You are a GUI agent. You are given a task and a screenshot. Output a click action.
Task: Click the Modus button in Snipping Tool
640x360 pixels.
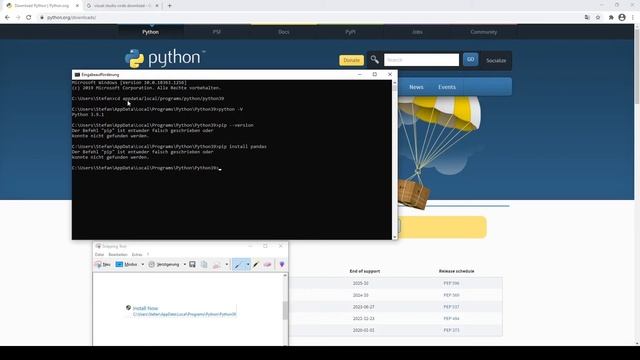[127, 264]
